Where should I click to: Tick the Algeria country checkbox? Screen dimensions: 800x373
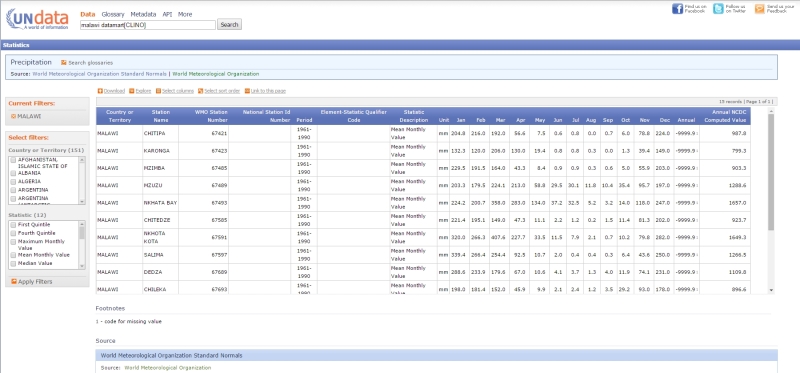(x=13, y=181)
